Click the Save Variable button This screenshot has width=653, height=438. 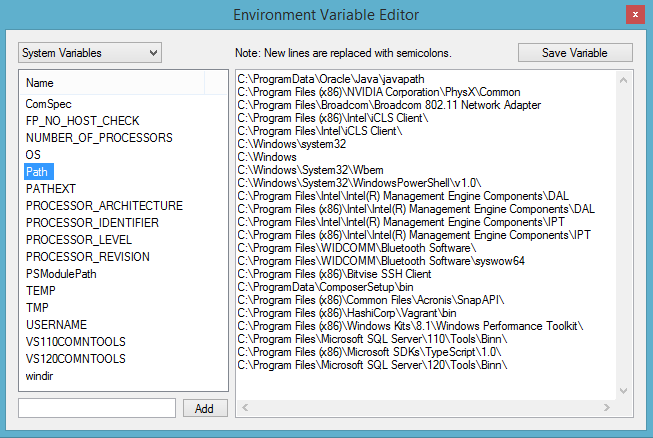click(x=575, y=52)
